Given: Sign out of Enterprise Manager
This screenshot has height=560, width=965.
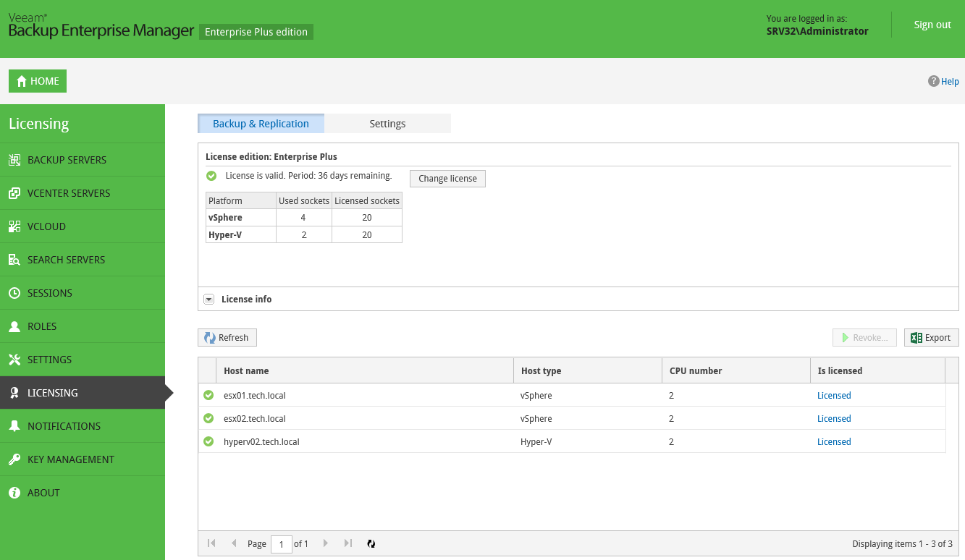Looking at the screenshot, I should 932,25.
